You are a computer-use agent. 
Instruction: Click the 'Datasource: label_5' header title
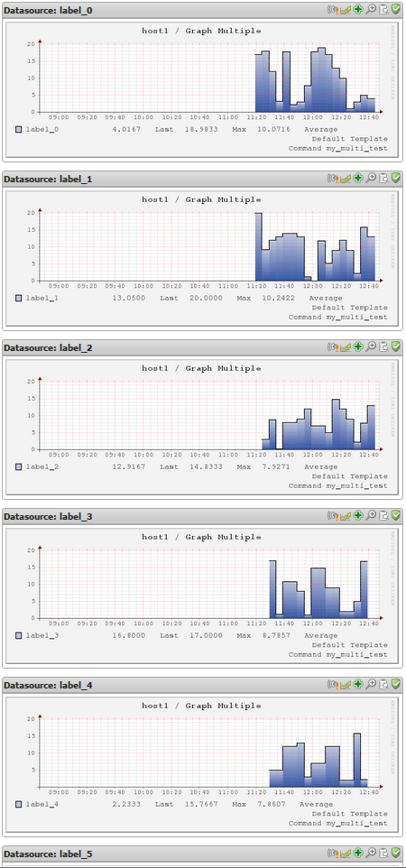pos(48,854)
